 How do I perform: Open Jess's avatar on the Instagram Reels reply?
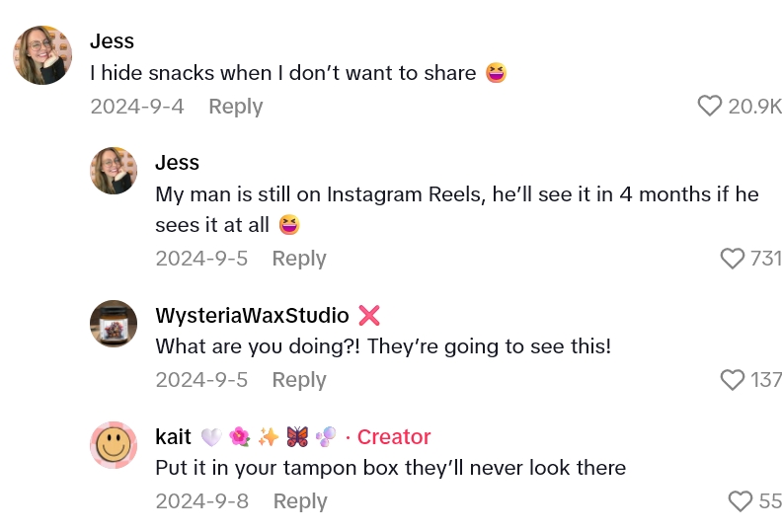click(x=114, y=171)
